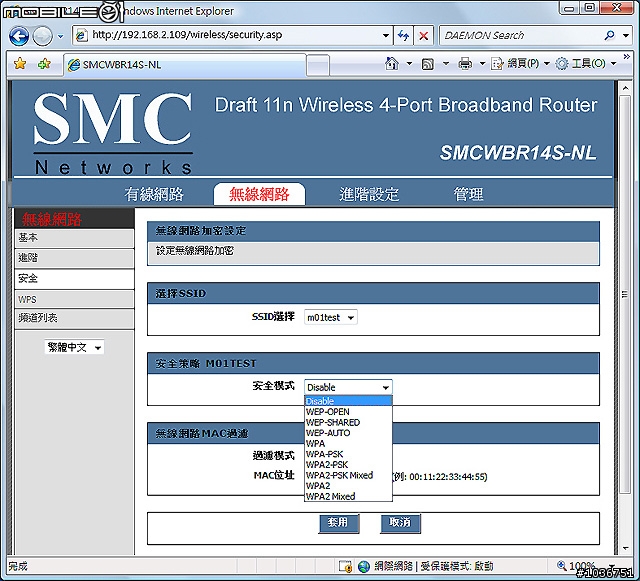
Task: Click the Internet Explorer page icon in address bar
Action: coord(81,36)
